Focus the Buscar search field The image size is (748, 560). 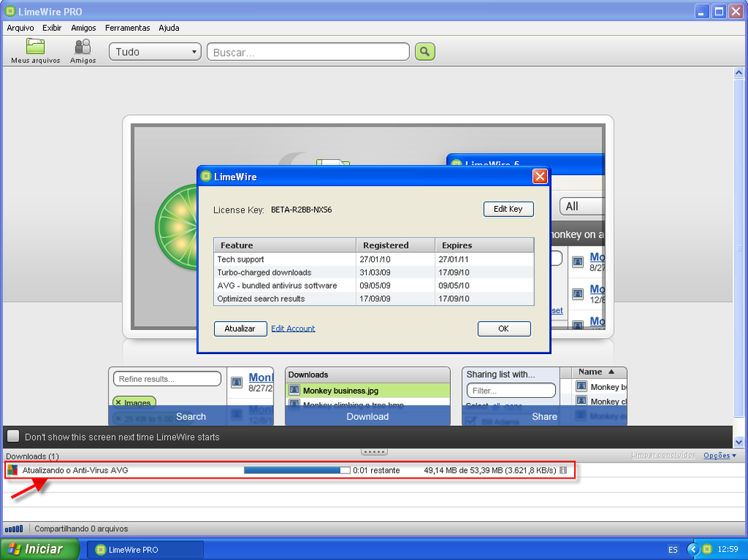point(308,51)
